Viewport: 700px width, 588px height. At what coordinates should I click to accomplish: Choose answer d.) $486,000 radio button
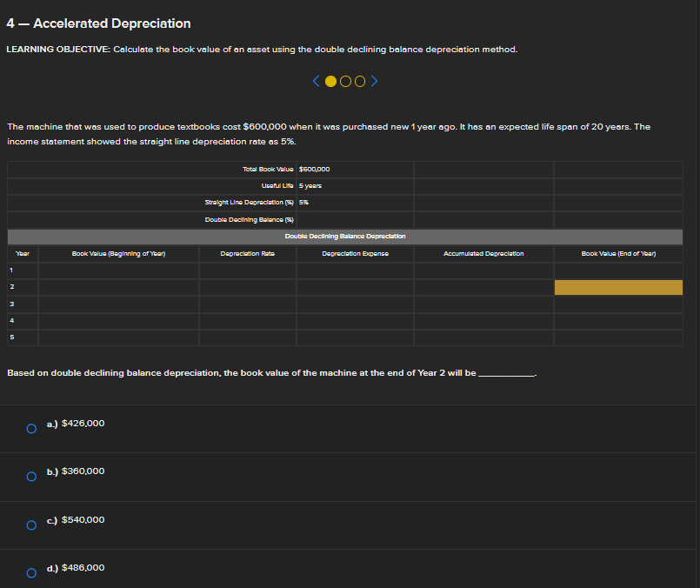click(x=31, y=573)
